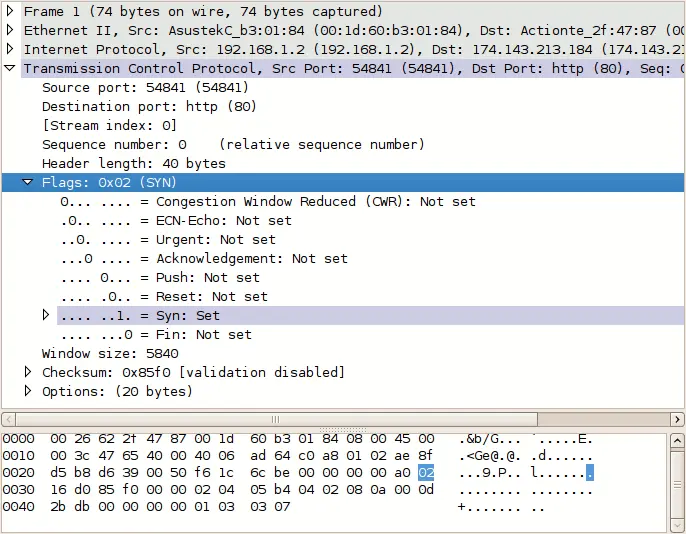The image size is (686, 534).
Task: Select Destination port: http (80) line
Action: (149, 106)
